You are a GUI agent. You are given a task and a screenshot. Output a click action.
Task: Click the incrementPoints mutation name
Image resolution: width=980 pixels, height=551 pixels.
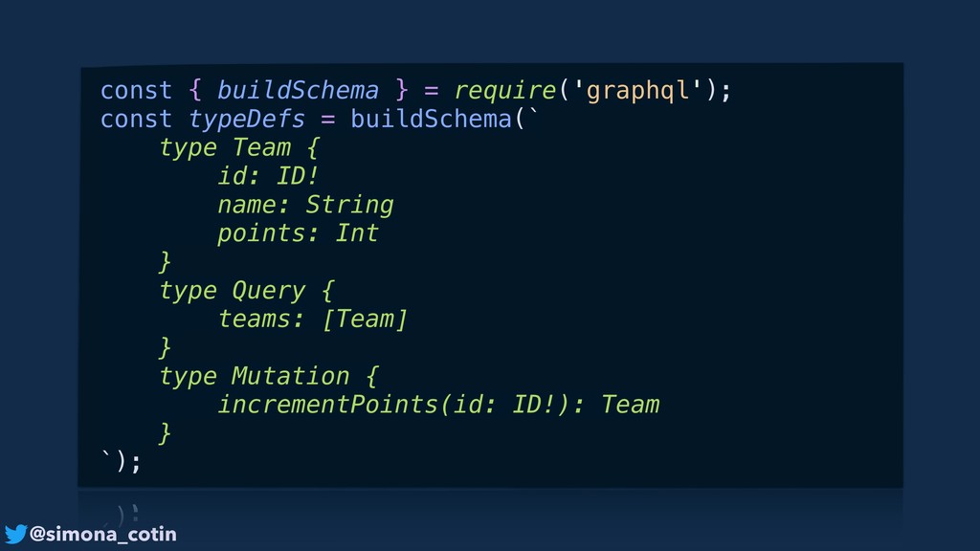328,405
